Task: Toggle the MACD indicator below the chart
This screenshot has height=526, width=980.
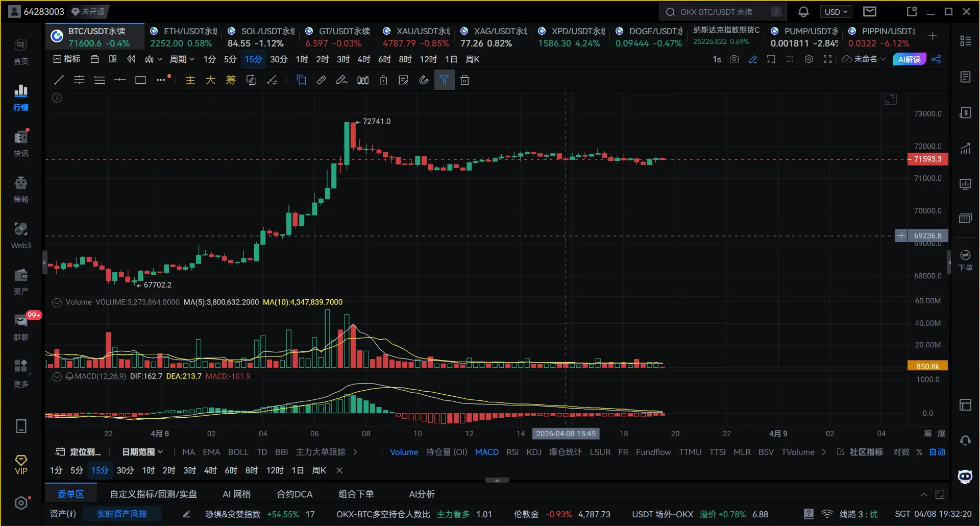Action: click(x=486, y=452)
